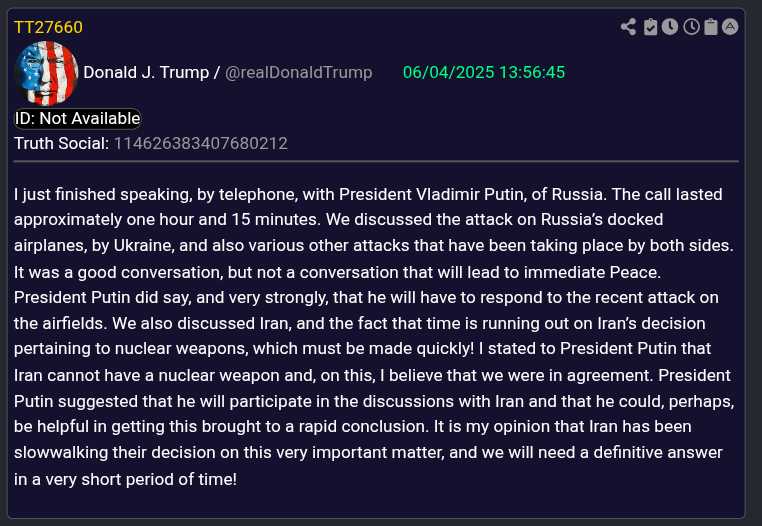Viewport: 762px width, 526px height.
Task: Click the horizontal divider below the header
Action: [376, 161]
